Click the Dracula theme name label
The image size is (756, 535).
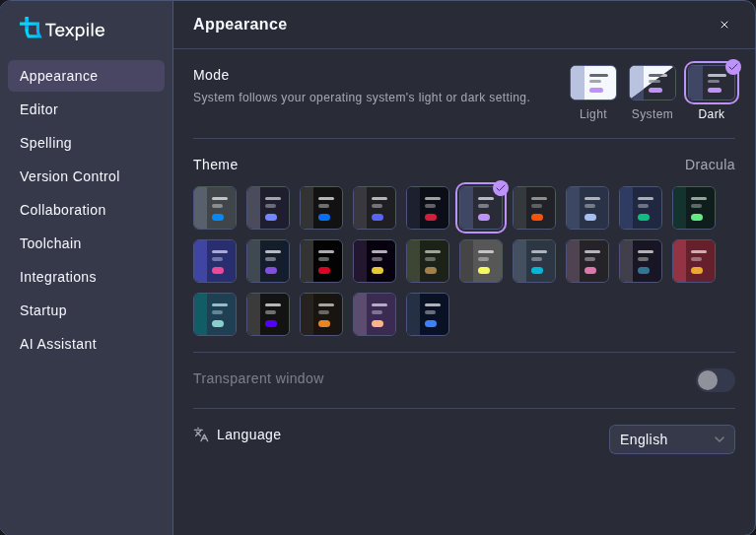pos(710,165)
